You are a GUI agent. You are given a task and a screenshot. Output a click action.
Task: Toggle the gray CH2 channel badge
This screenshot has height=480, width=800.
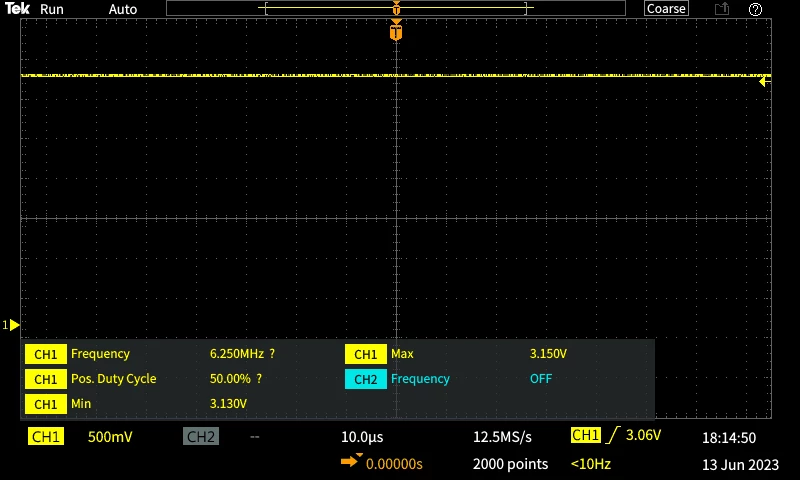pyautogui.click(x=201, y=437)
